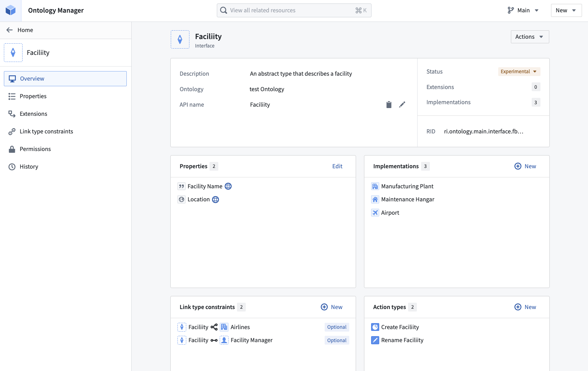Click the back arrow next to Home
The image size is (588, 371).
point(10,30)
